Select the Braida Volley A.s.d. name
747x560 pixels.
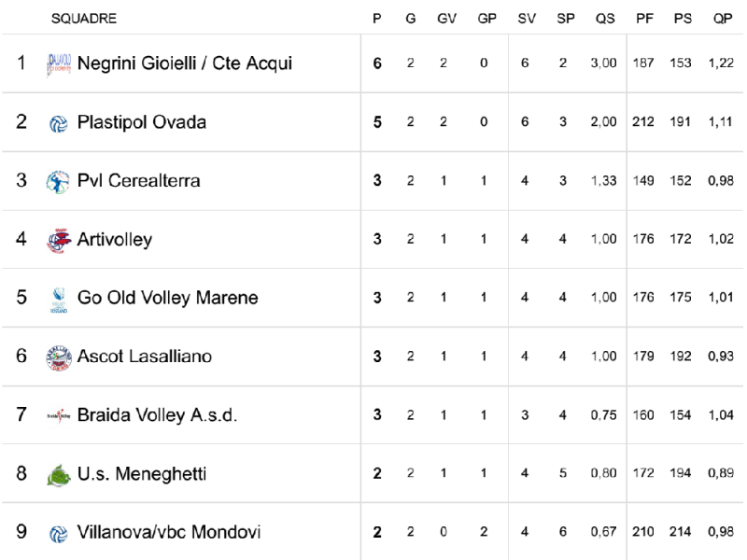(157, 415)
